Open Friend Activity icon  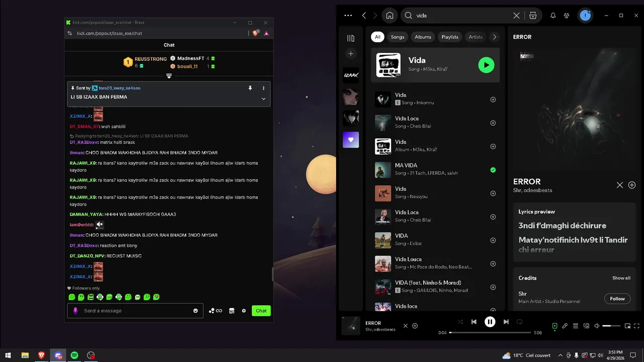pos(567,16)
